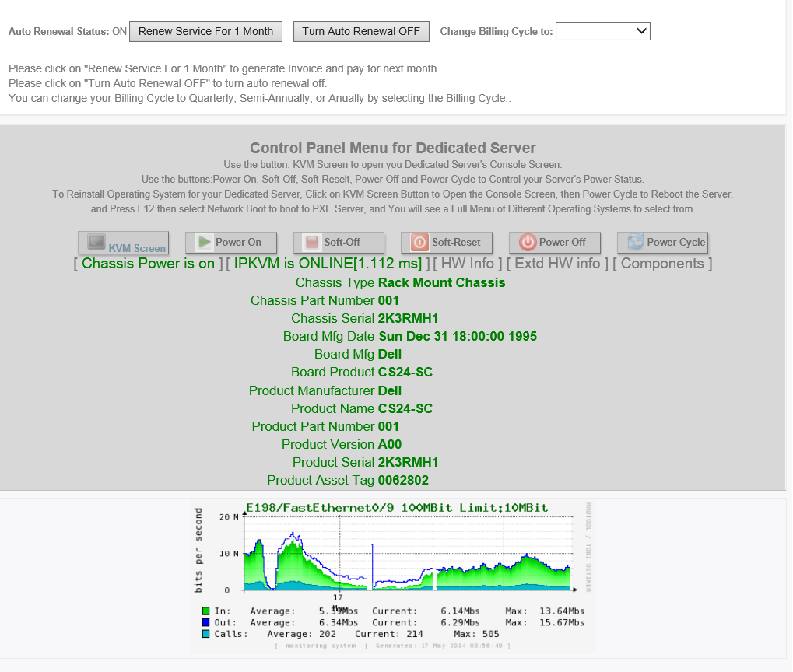Click the green In legend swatch

pos(206,611)
